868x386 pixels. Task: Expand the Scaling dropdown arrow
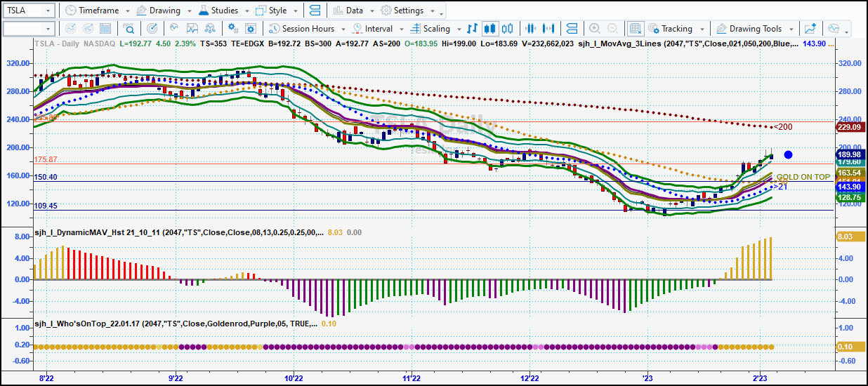pos(459,29)
